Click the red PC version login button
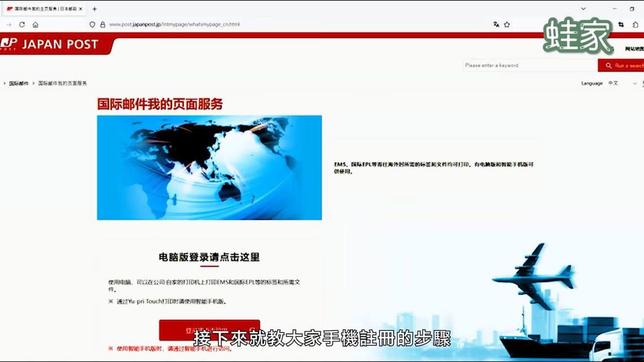 (209, 330)
